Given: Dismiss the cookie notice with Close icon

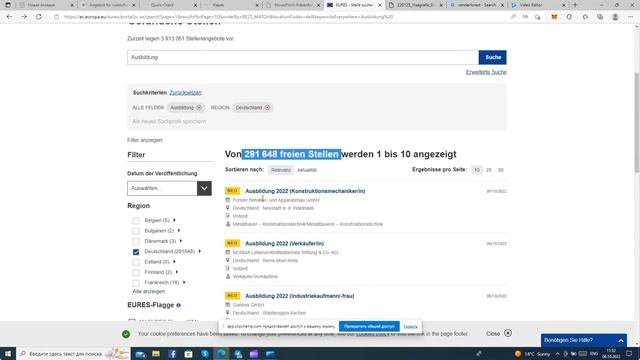Looking at the screenshot, I should (x=508, y=333).
